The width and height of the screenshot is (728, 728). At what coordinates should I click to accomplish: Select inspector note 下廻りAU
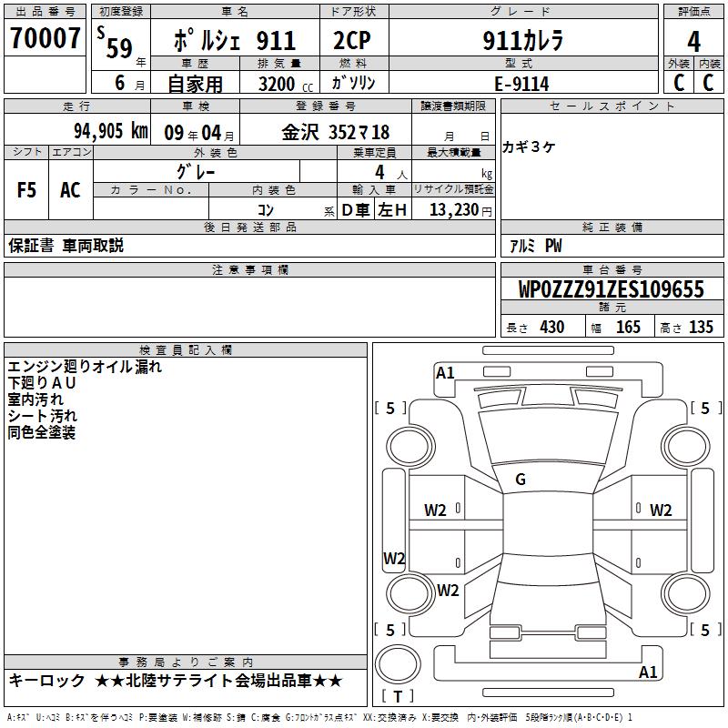[41, 383]
